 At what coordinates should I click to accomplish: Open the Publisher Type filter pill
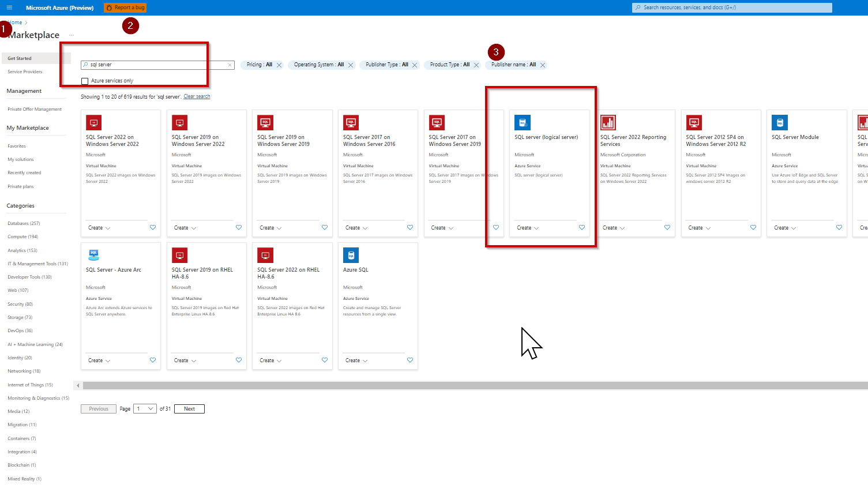[x=387, y=65]
